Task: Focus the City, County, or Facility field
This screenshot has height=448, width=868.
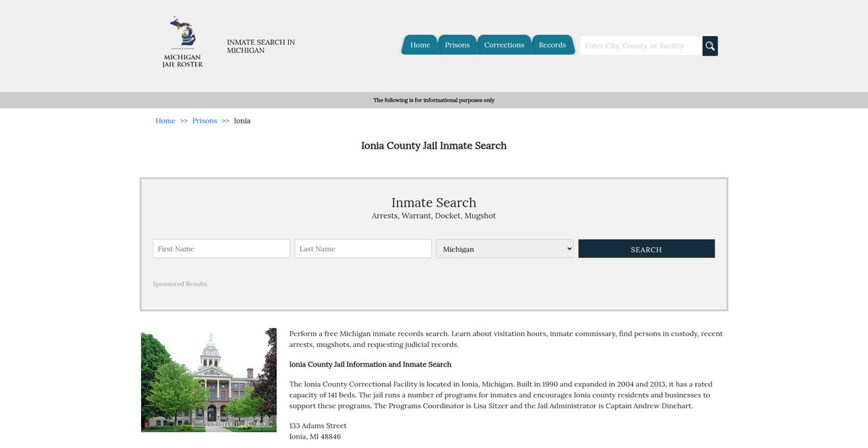Action: pyautogui.click(x=641, y=46)
